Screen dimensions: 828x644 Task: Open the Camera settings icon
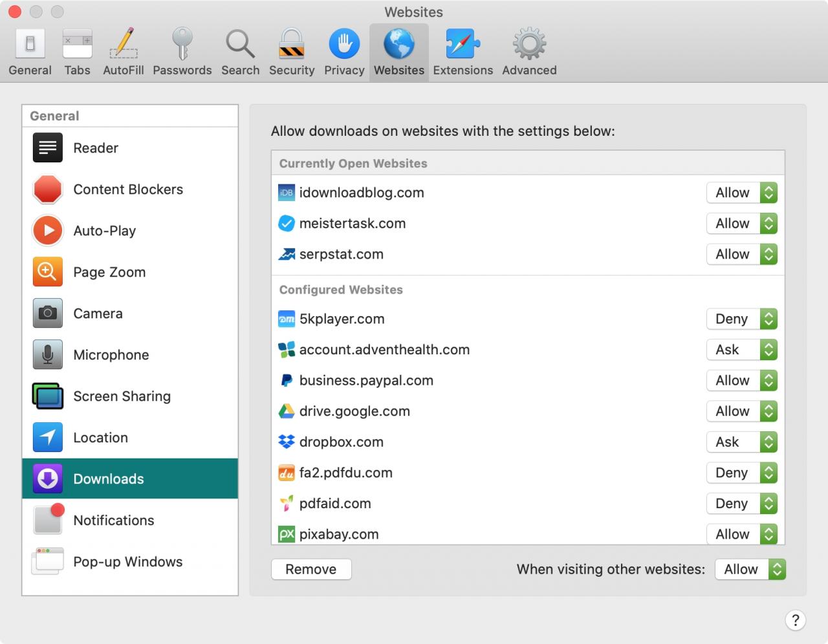tap(47, 314)
